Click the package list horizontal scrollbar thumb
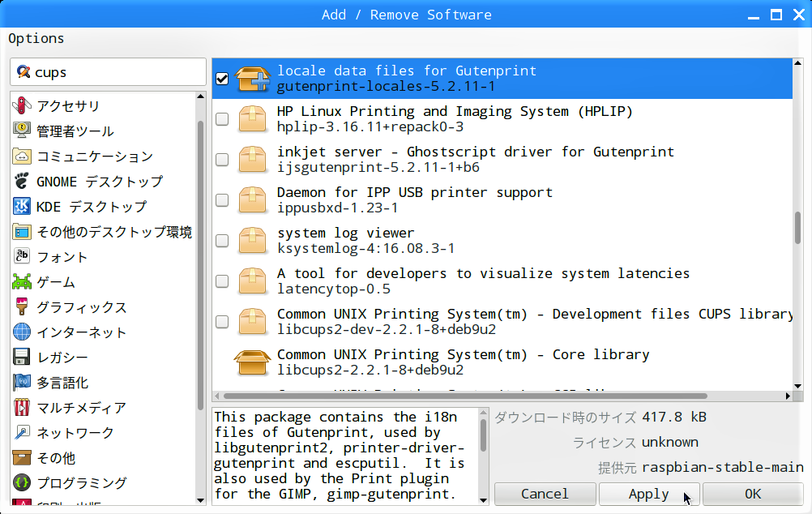This screenshot has height=514, width=812. click(465, 396)
